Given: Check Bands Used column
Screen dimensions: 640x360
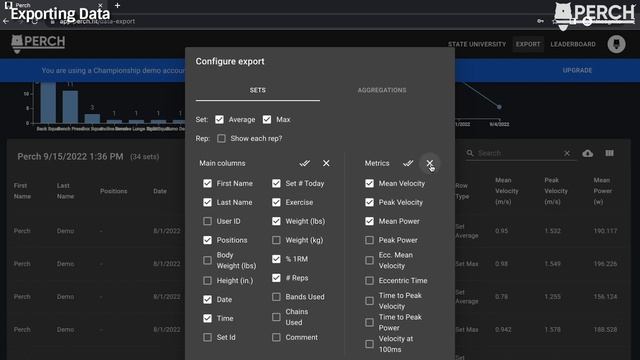Looking at the screenshot, I should point(276,297).
